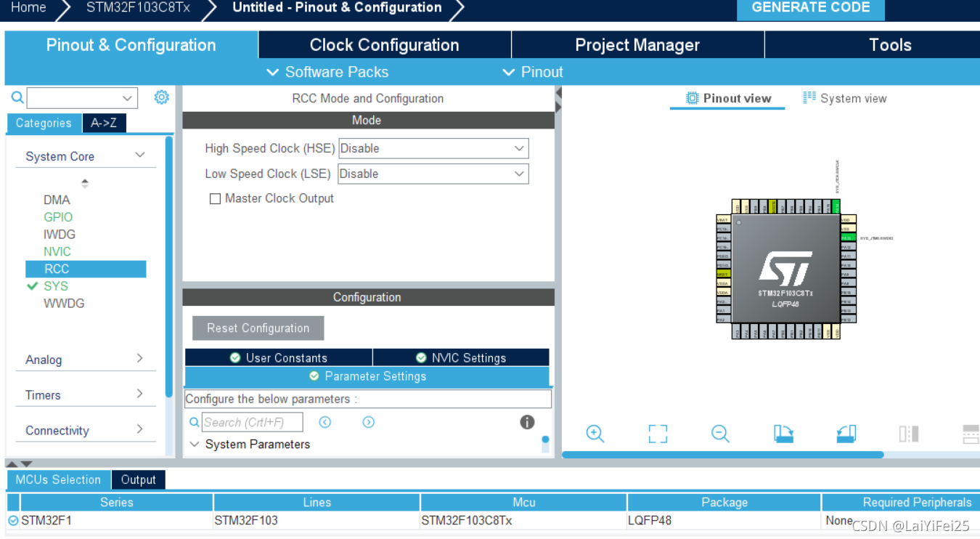Select GPIO in System Core list
The image size is (980, 539).
pos(58,217)
